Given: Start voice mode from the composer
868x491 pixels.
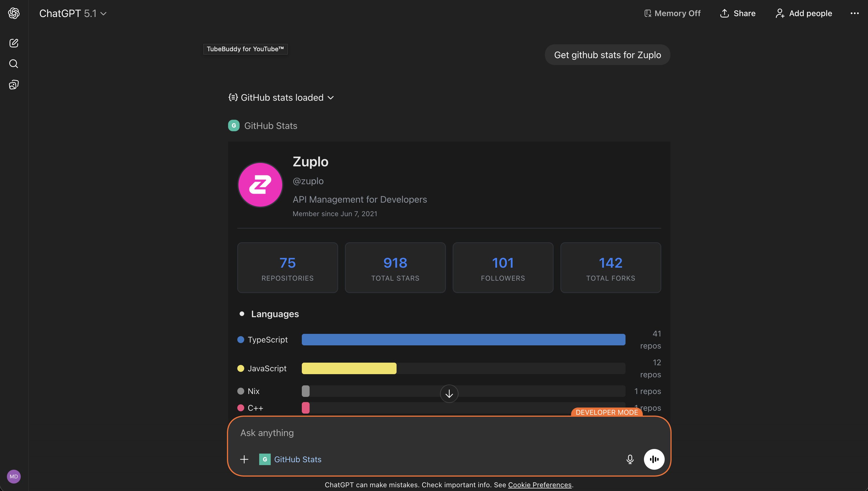Looking at the screenshot, I should tap(654, 459).
